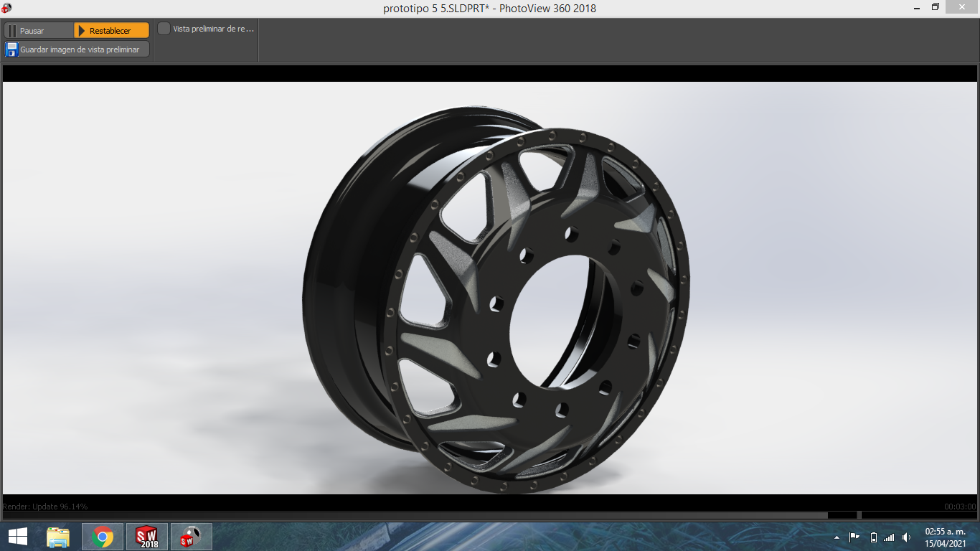
Task: Click the battery status tray icon
Action: pos(873,537)
